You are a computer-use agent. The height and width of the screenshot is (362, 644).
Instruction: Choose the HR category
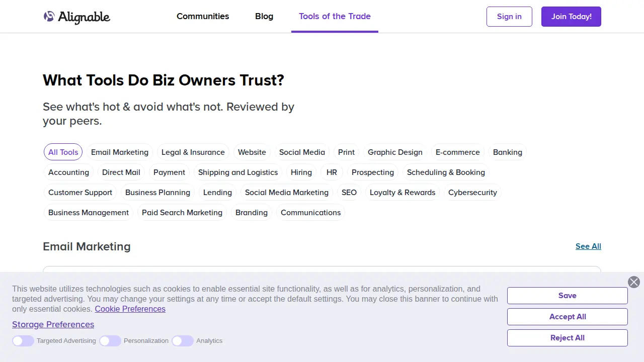332,172
